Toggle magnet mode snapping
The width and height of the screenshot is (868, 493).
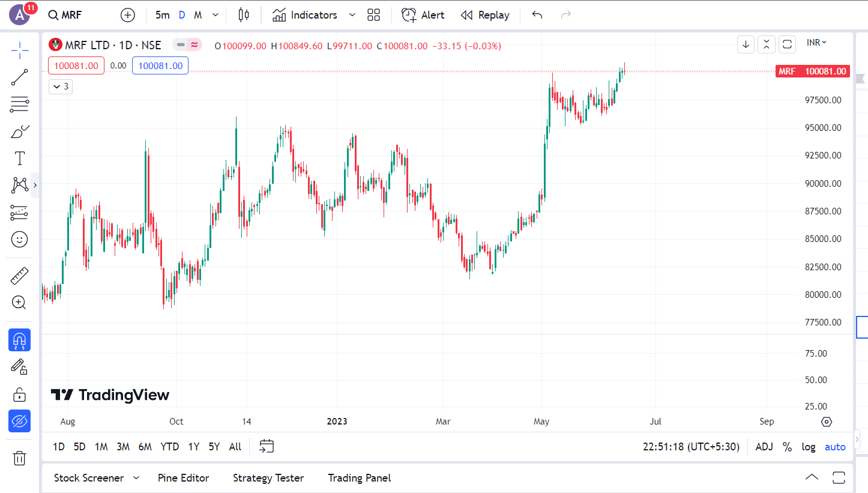[x=20, y=340]
